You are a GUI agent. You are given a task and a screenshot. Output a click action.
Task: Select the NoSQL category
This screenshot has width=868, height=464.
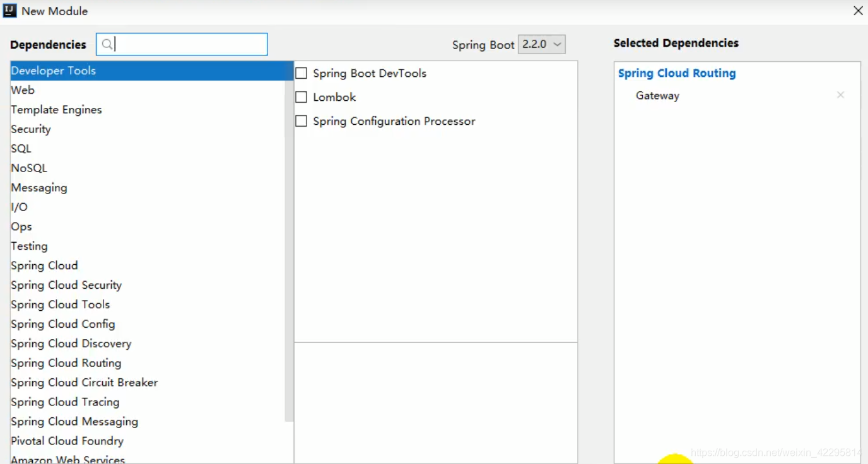tap(148, 168)
